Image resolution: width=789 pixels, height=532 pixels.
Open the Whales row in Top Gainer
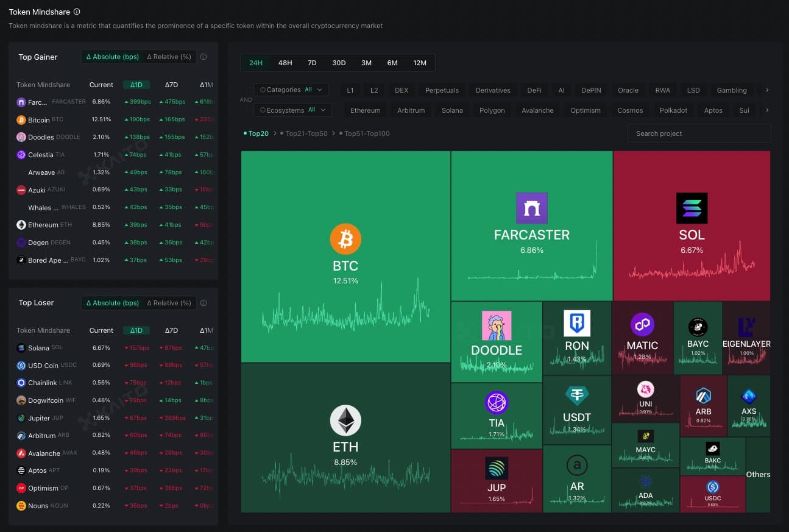pos(113,207)
